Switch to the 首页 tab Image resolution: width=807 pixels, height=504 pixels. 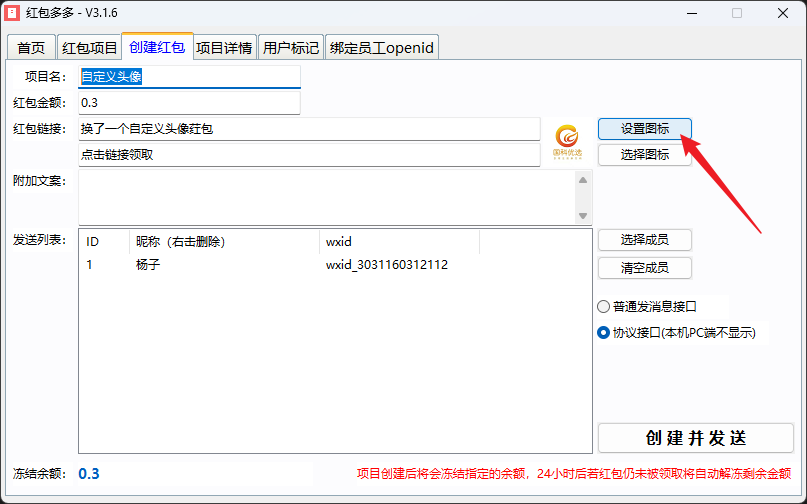(31, 48)
